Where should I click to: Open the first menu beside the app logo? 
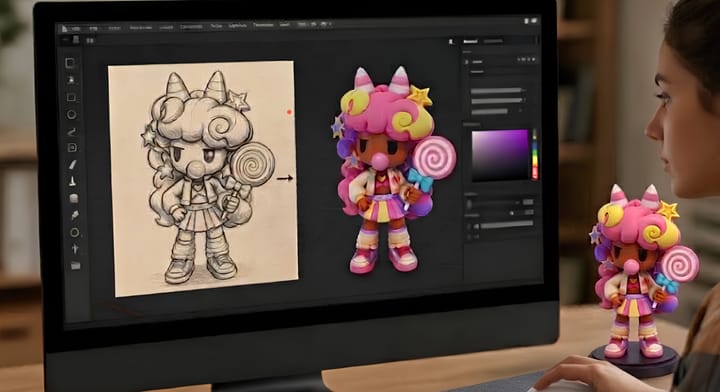click(x=76, y=28)
